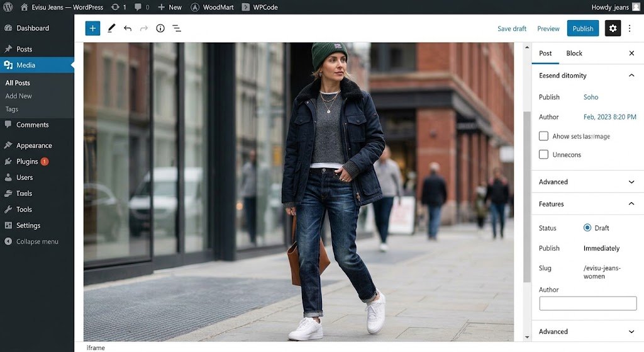Click the Users person icon
Image resolution: width=644 pixels, height=352 pixels.
(x=8, y=177)
